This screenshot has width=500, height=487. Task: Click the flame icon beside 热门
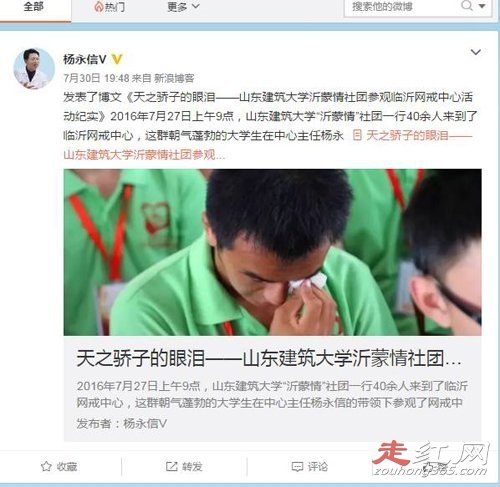tap(98, 7)
